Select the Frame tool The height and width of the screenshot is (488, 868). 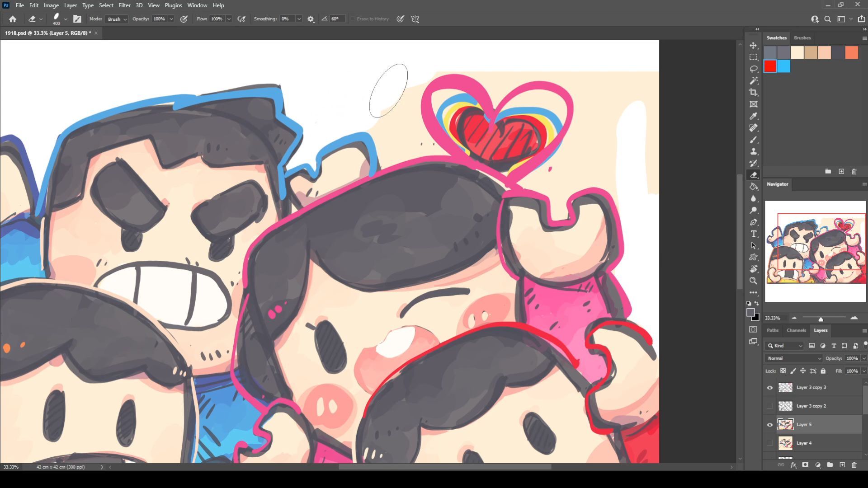click(x=754, y=104)
